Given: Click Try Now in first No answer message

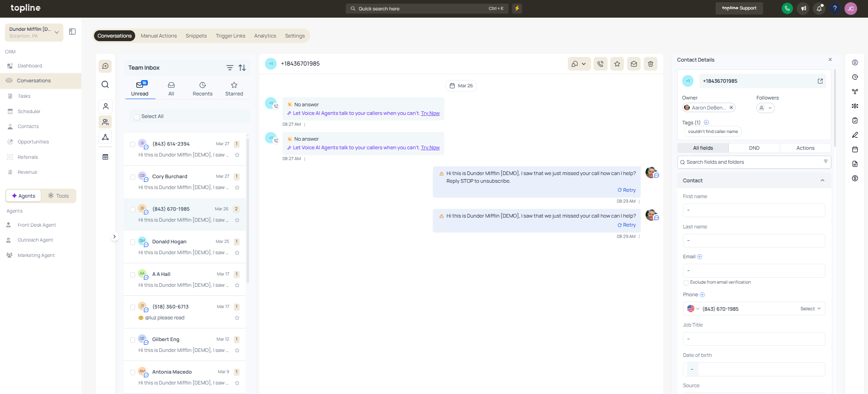Looking at the screenshot, I should coord(430,113).
